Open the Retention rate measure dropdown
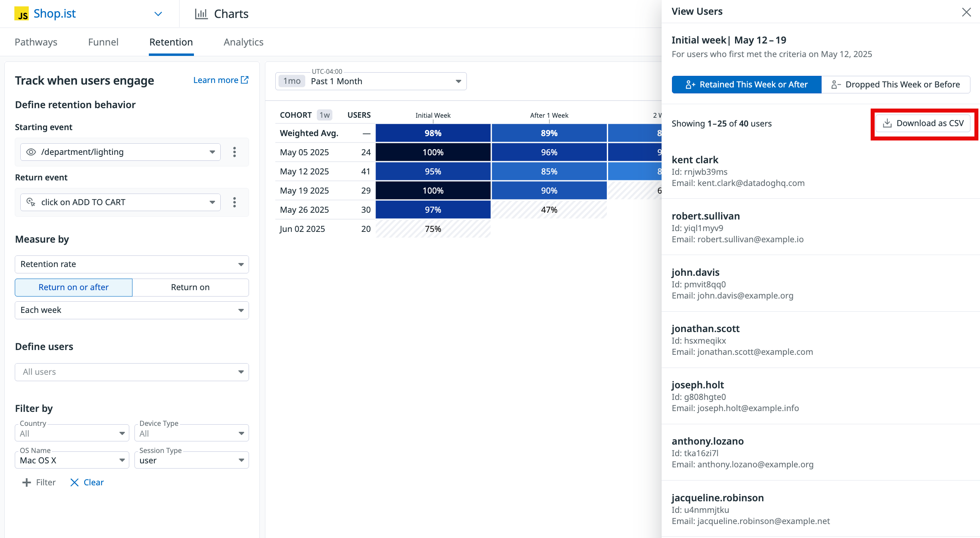 132,264
